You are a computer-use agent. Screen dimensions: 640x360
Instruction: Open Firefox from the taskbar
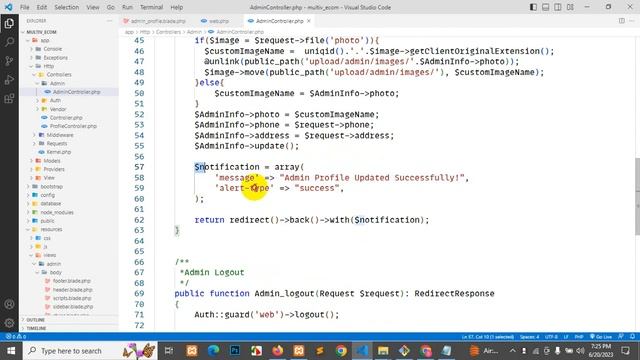click(278, 351)
